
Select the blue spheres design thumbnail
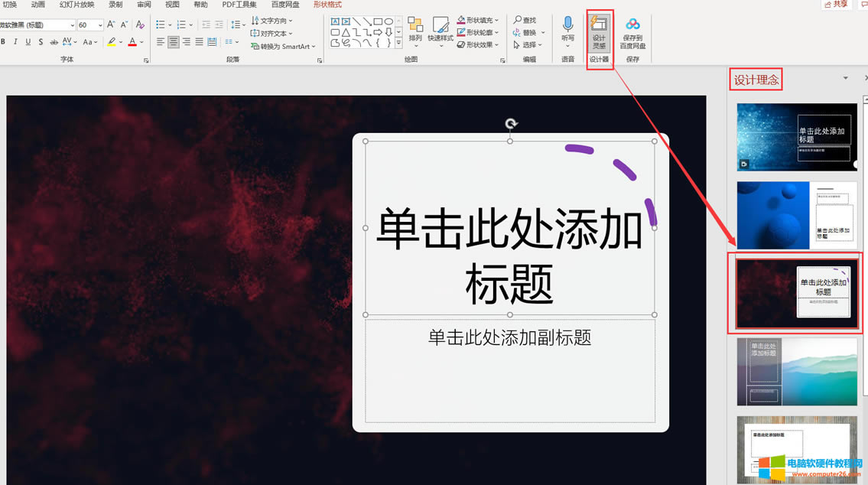(x=796, y=215)
